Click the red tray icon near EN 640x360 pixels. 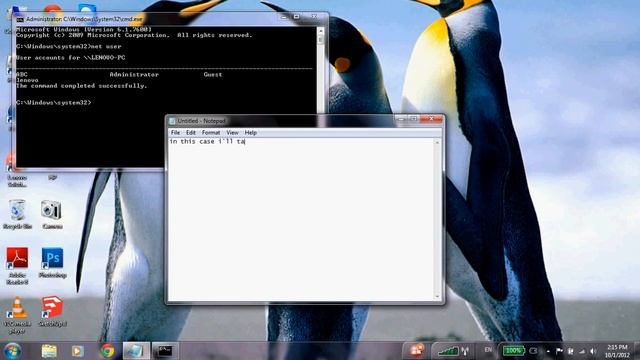(x=416, y=350)
